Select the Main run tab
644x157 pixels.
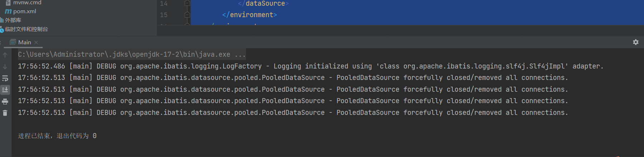(x=24, y=42)
